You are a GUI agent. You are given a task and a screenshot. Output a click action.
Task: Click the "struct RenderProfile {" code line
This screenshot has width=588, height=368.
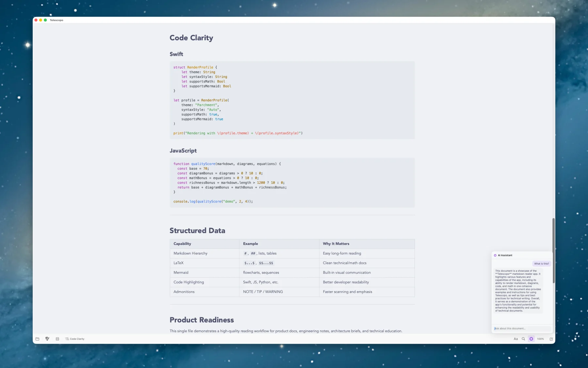pos(195,67)
